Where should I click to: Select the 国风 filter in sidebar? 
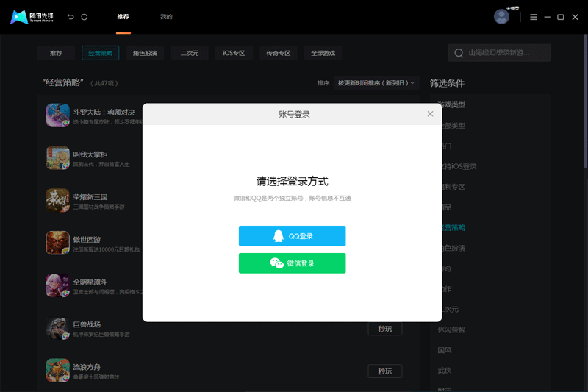tap(445, 350)
